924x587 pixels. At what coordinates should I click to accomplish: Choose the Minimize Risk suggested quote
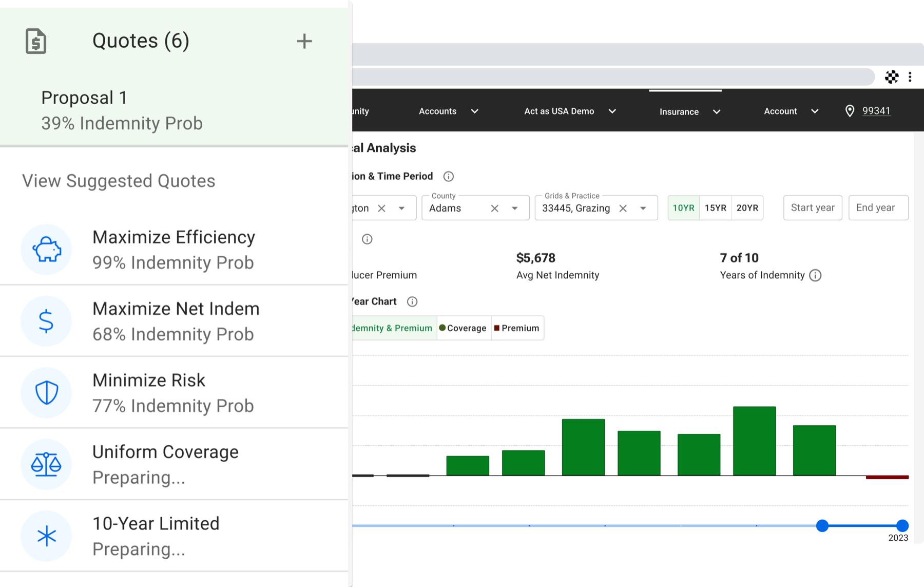tap(174, 393)
